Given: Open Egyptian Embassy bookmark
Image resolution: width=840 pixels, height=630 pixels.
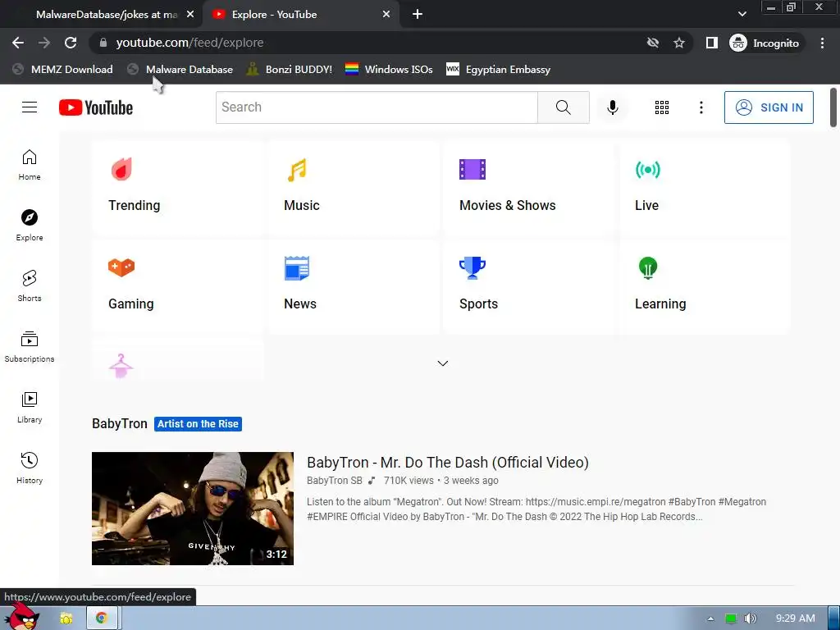Looking at the screenshot, I should pyautogui.click(x=499, y=69).
